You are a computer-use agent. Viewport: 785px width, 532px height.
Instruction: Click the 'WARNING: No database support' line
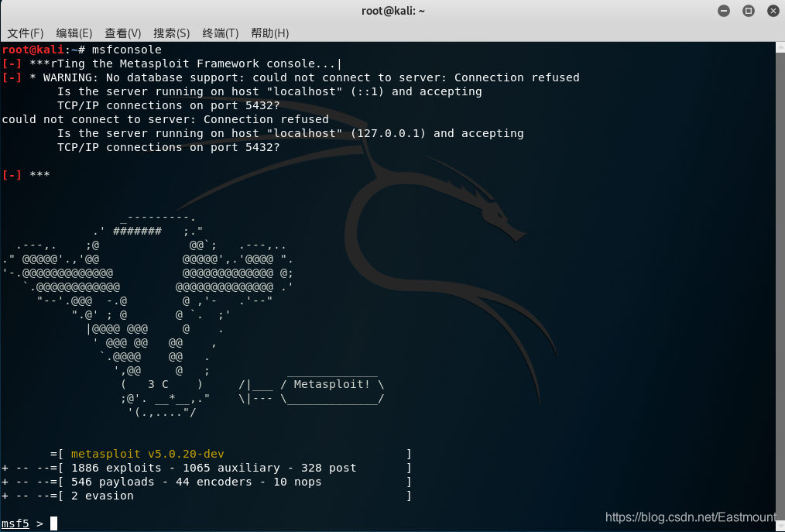click(290, 77)
